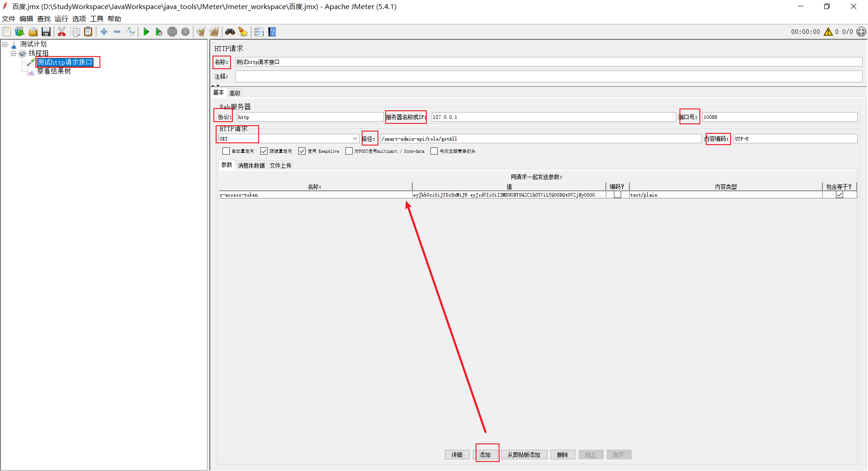The image size is (868, 471).
Task: Open the 查找 menu
Action: [x=44, y=19]
